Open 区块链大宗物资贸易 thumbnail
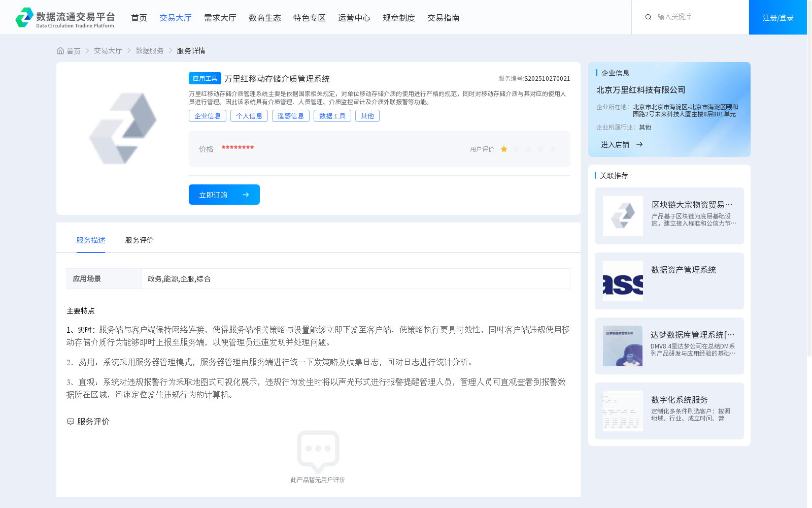This screenshot has width=812, height=508. [x=623, y=216]
